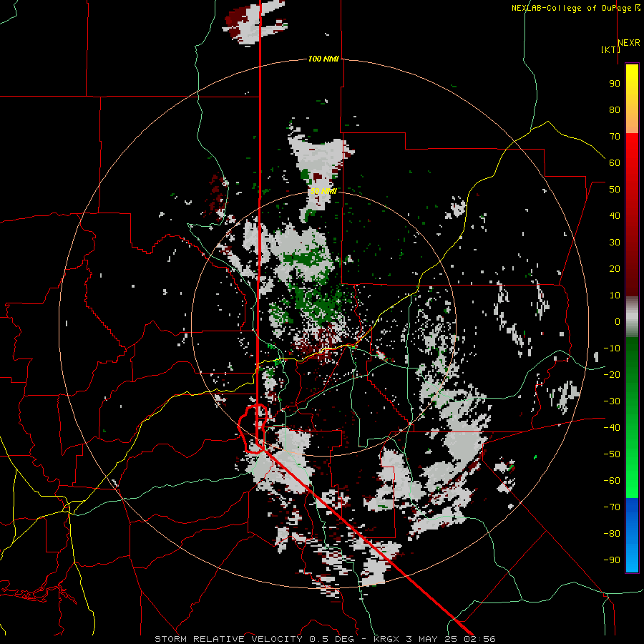Click the storm relative velocity caption
The image size is (644, 644).
coord(326,639)
